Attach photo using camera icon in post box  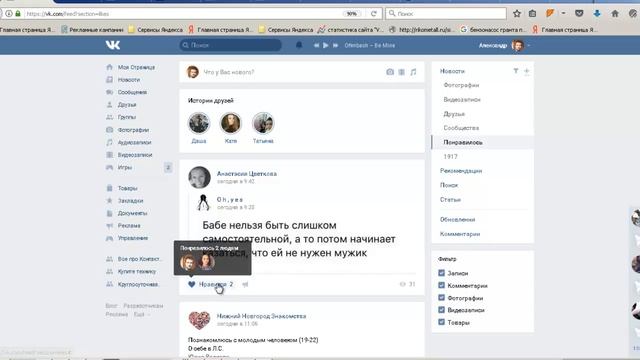(390, 72)
